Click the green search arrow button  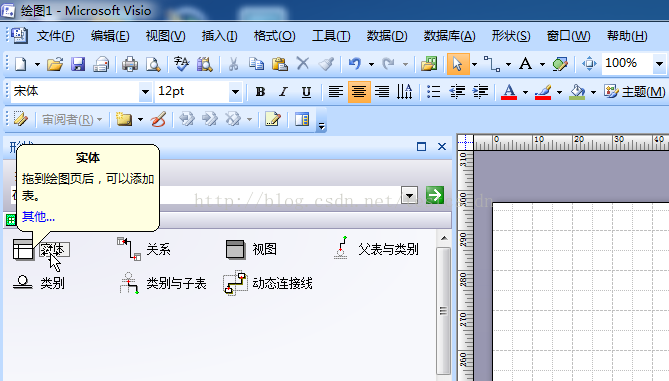coord(435,195)
